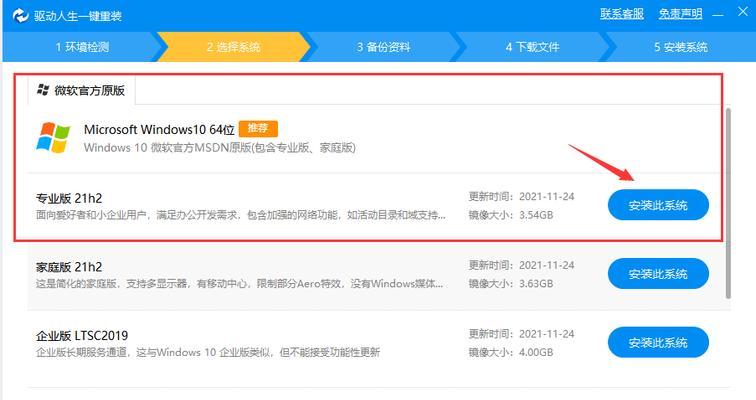Click the vertical scrollbar thumb

(x=728, y=202)
